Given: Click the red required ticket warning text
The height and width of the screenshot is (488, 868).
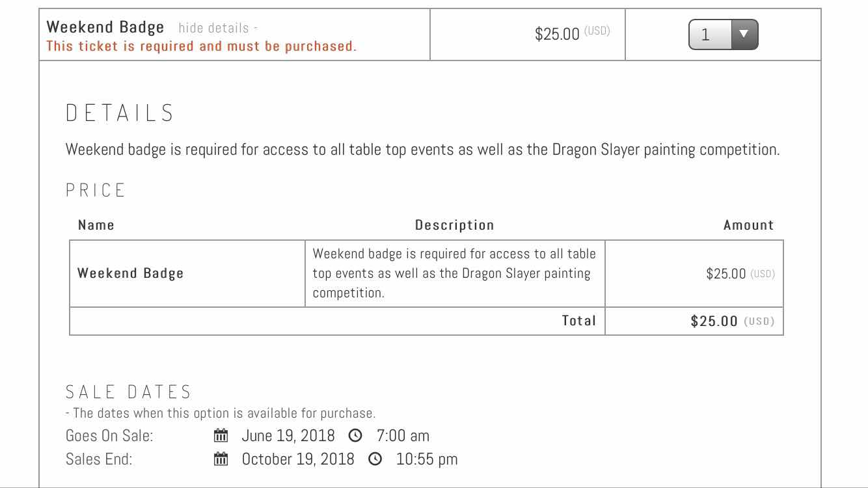Looking at the screenshot, I should (201, 46).
